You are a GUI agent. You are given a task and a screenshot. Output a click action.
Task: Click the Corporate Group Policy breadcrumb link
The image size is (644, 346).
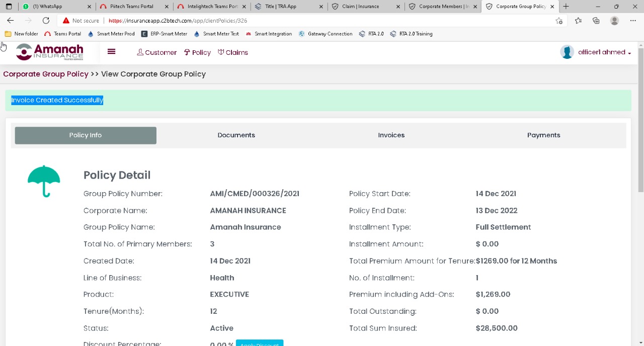pos(46,74)
